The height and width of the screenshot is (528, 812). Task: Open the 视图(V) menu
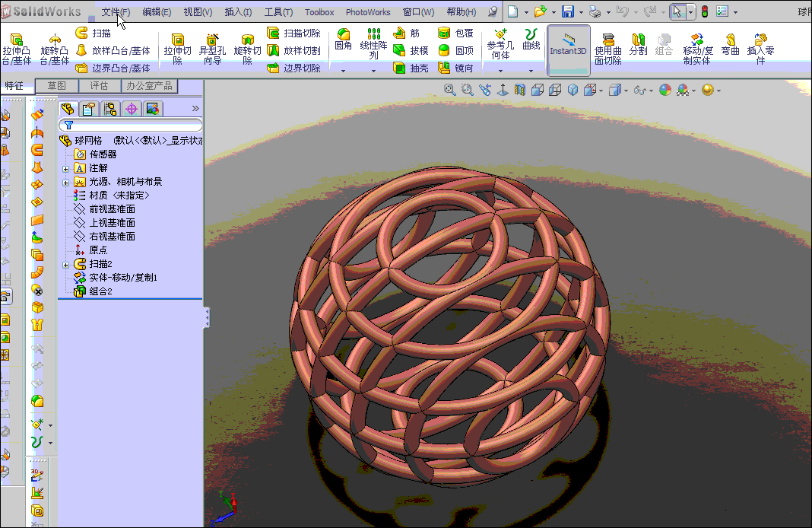[198, 12]
